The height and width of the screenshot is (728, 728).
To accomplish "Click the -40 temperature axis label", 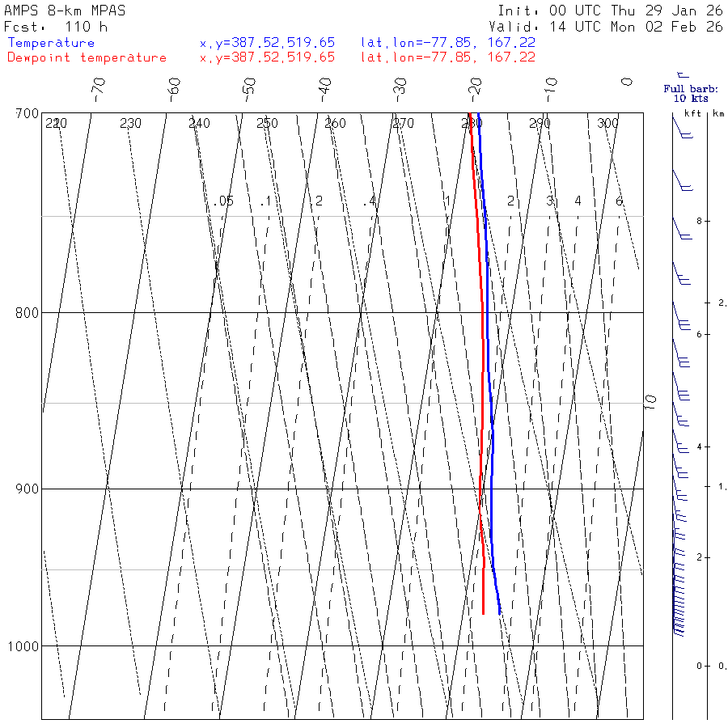I will click(325, 90).
